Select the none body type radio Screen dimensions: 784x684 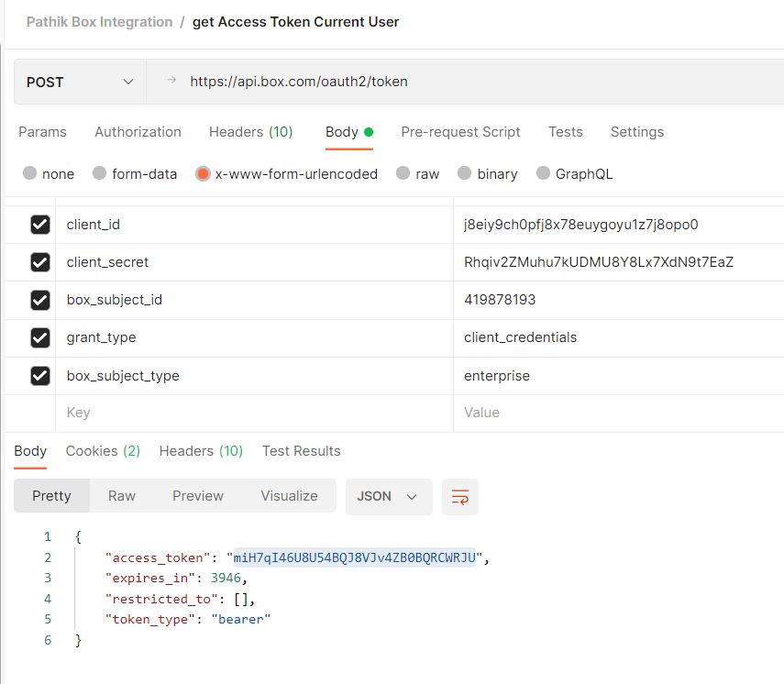[x=30, y=173]
